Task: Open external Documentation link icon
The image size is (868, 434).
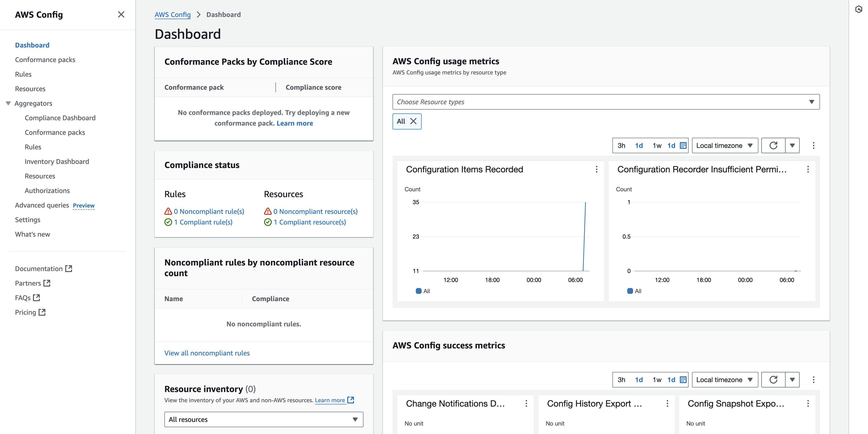Action: [69, 269]
